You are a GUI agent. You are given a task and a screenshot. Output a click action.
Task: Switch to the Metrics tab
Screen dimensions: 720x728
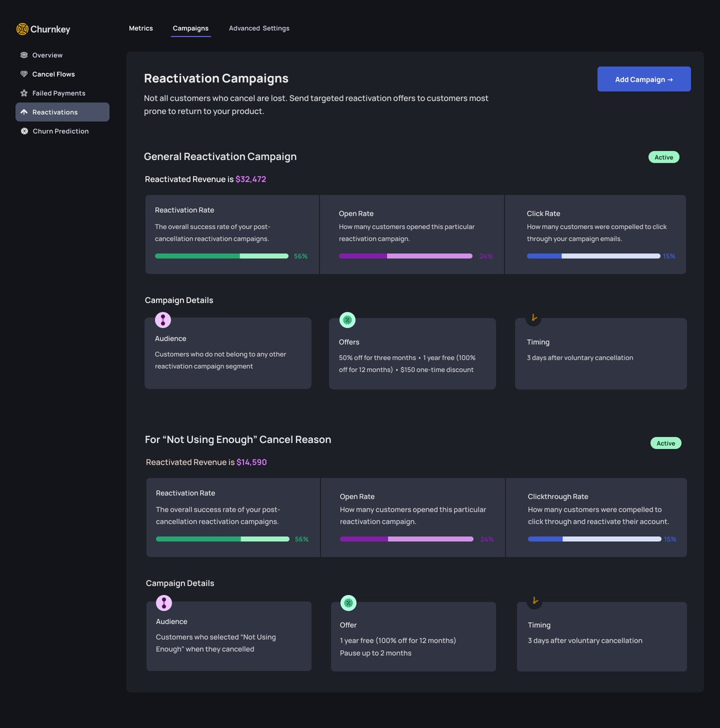point(141,28)
